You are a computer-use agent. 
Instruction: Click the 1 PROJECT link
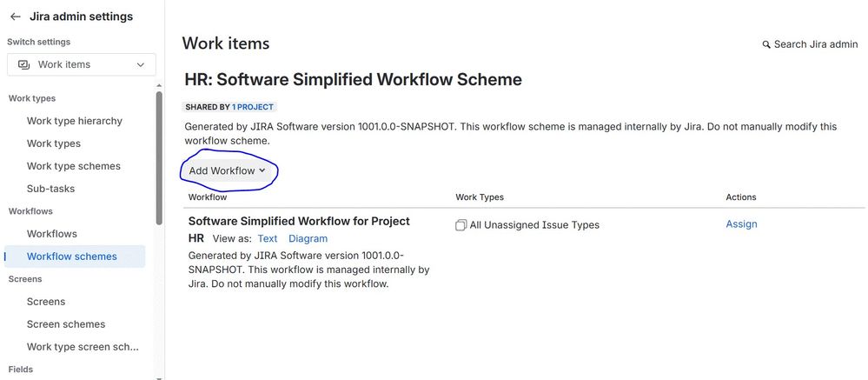(253, 107)
